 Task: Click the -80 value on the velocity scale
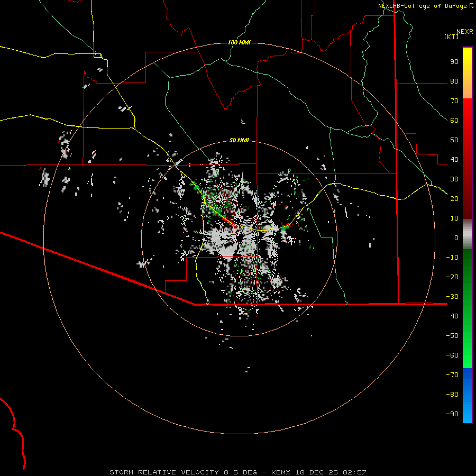(452, 395)
